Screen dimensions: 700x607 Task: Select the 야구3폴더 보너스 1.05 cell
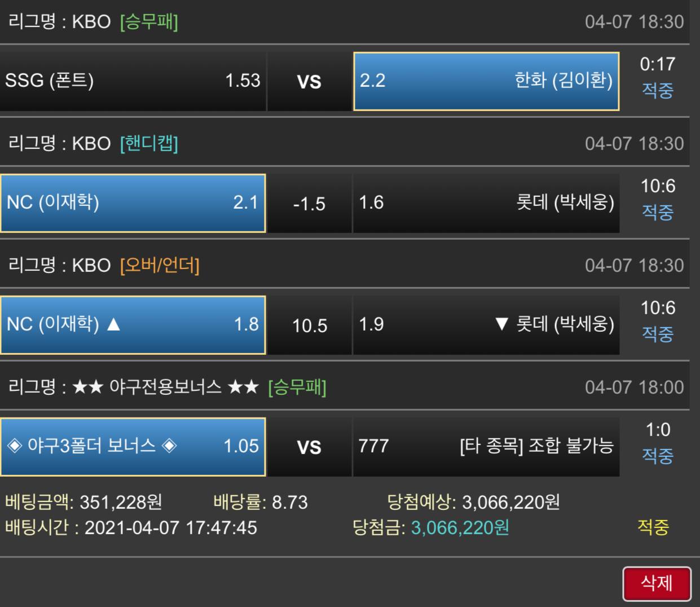pos(133,447)
